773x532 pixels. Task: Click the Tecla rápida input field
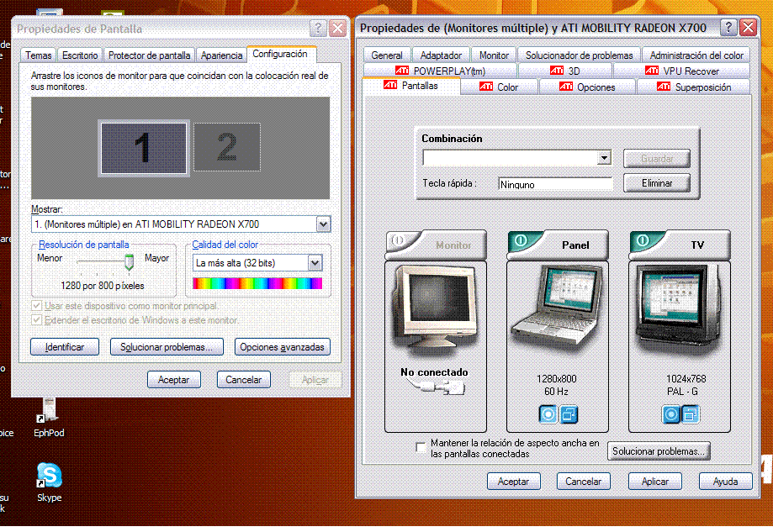click(x=556, y=184)
